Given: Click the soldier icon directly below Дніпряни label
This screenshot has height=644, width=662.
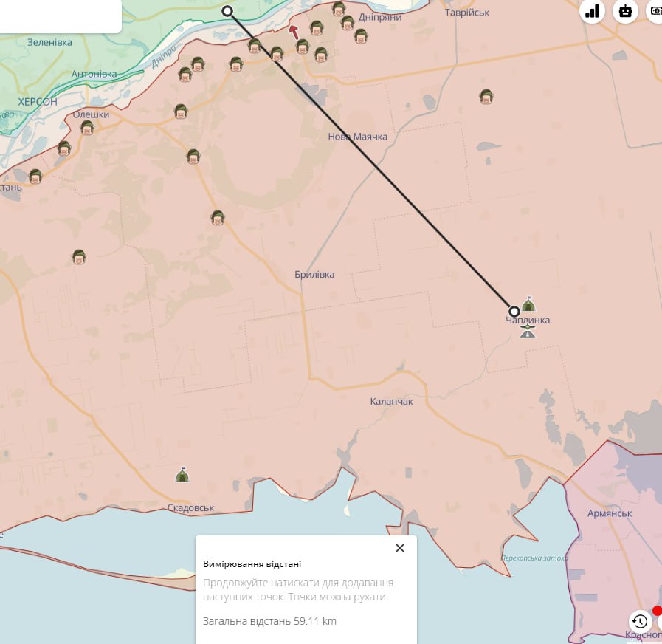Looking at the screenshot, I should click(361, 36).
